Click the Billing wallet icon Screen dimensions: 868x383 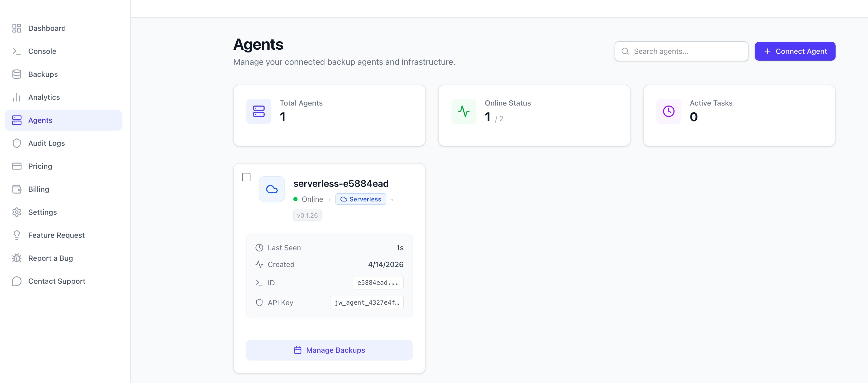(x=16, y=189)
